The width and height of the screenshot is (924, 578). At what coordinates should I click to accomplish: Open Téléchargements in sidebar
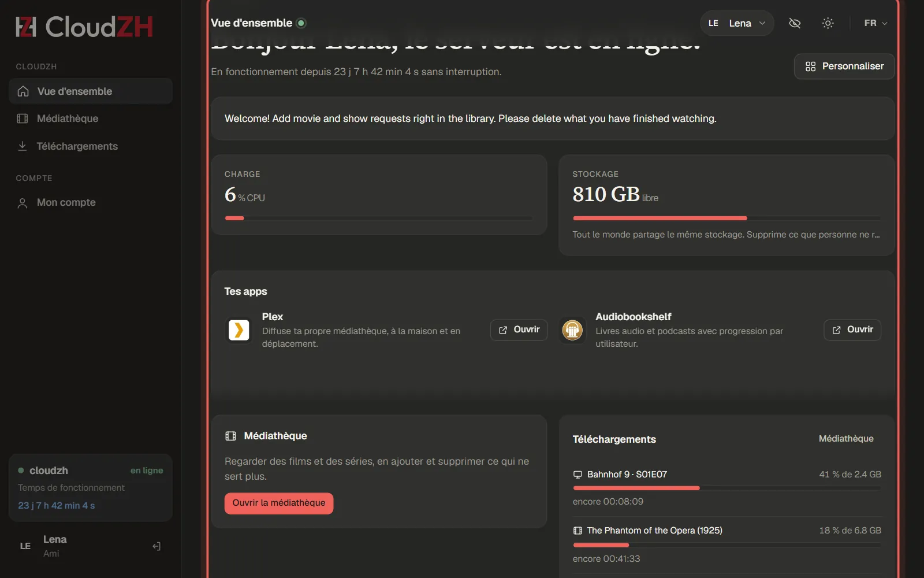point(91,146)
